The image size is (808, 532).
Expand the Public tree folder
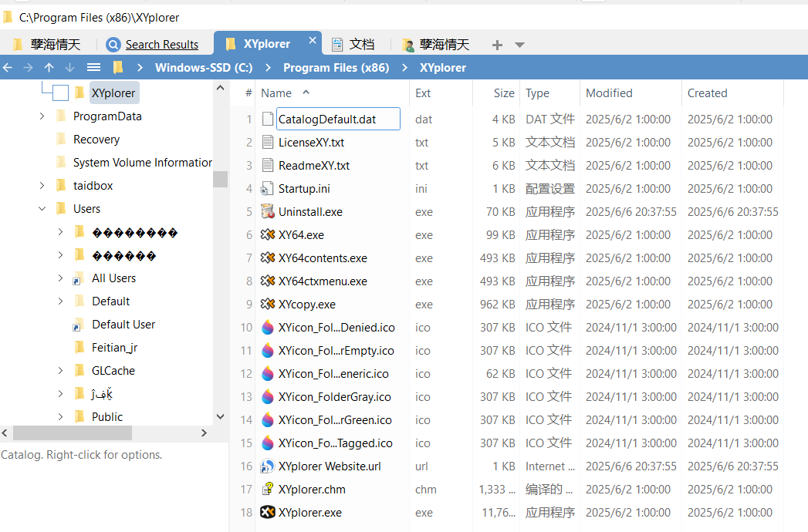[x=60, y=416]
